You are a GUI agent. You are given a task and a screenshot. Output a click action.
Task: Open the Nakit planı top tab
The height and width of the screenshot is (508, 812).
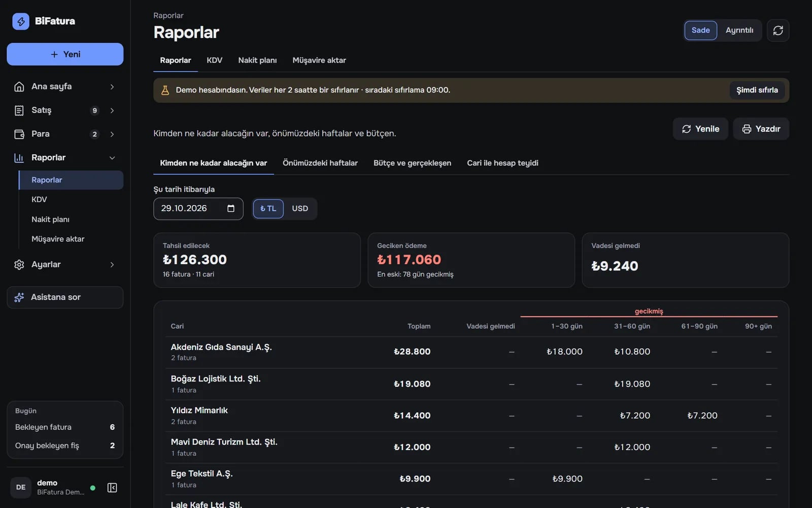point(257,60)
